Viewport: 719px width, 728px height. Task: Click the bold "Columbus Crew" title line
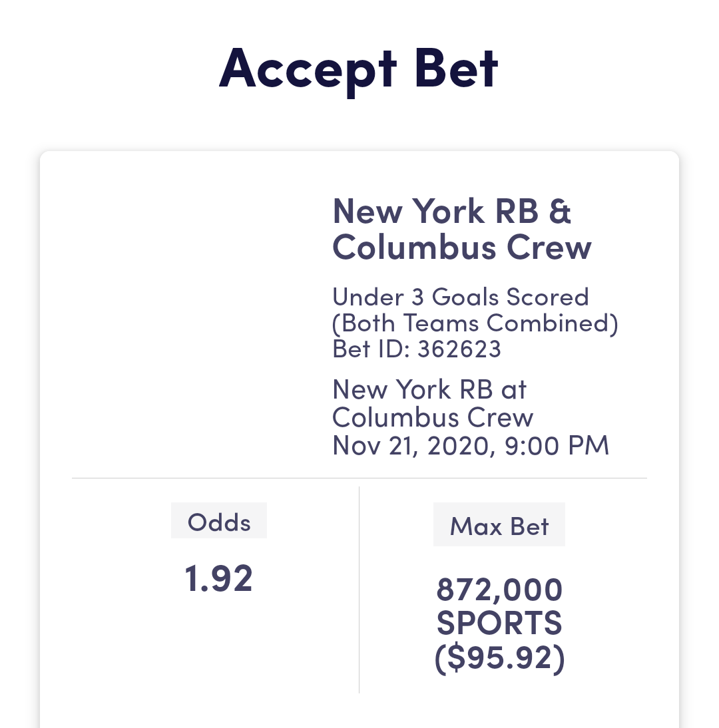tap(461, 247)
